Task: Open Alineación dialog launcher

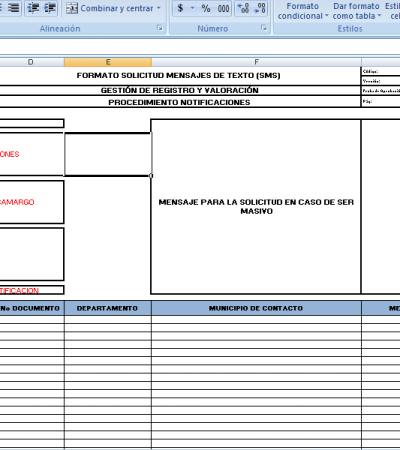Action: pos(160,28)
